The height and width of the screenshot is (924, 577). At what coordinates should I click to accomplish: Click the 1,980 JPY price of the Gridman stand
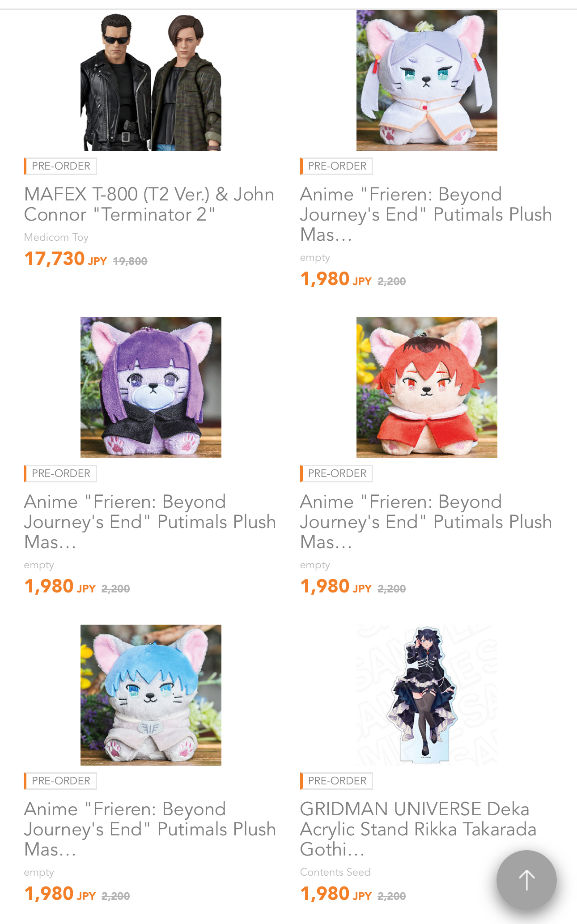(336, 894)
